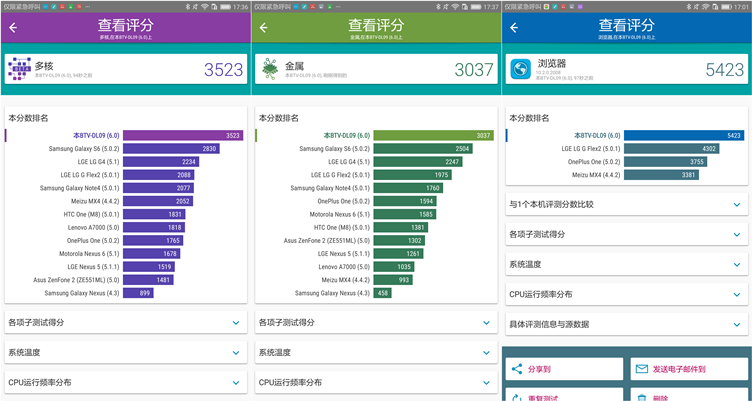Image resolution: width=752 pixels, height=401 pixels.
Task: Select Asus ZenFone 2 bar scoring 1302
Action: coord(399,240)
